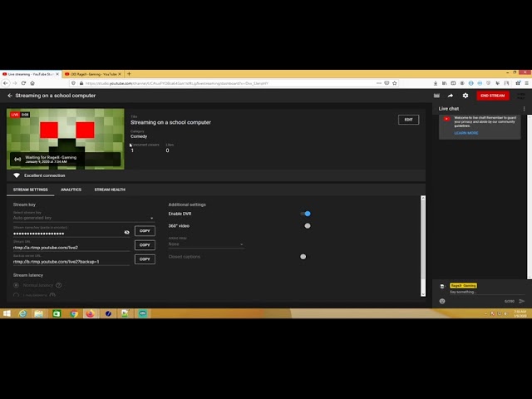Close the RageX Gaming YouTube tab
Screen dimensions: 532x399
pos(120,74)
